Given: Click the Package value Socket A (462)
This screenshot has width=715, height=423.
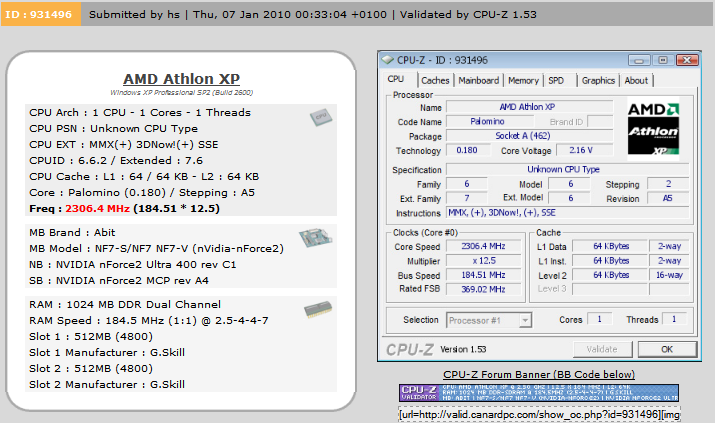Looking at the screenshot, I should point(529,136).
